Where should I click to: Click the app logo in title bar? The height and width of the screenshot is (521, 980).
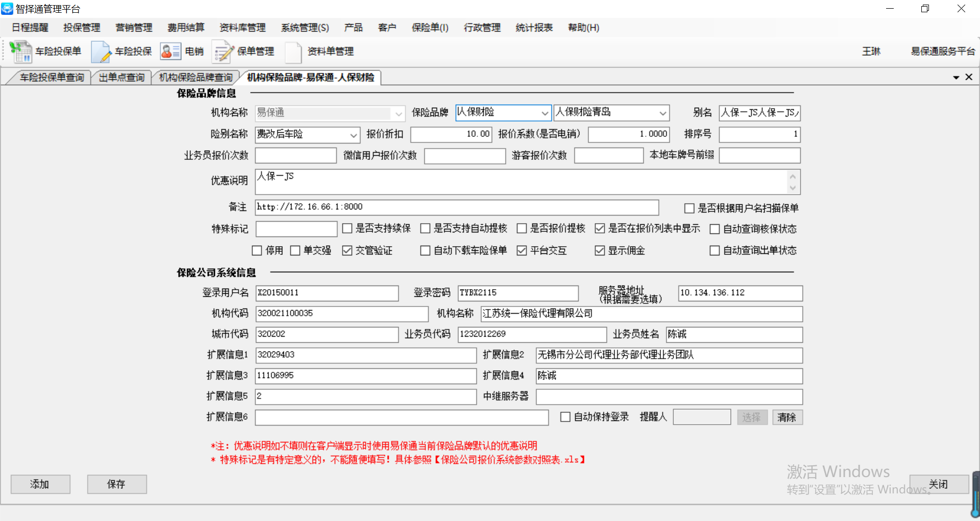[7, 9]
